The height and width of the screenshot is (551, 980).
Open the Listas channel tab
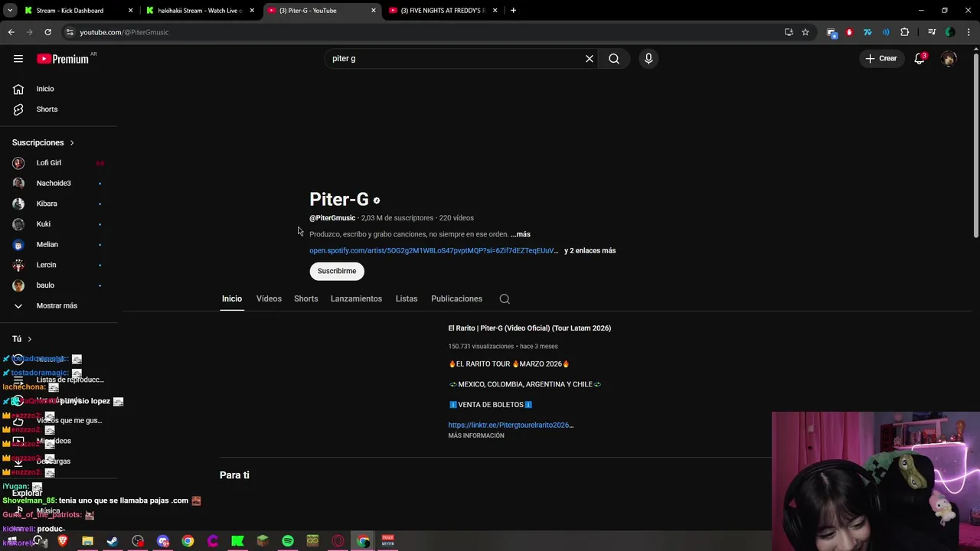[407, 299]
